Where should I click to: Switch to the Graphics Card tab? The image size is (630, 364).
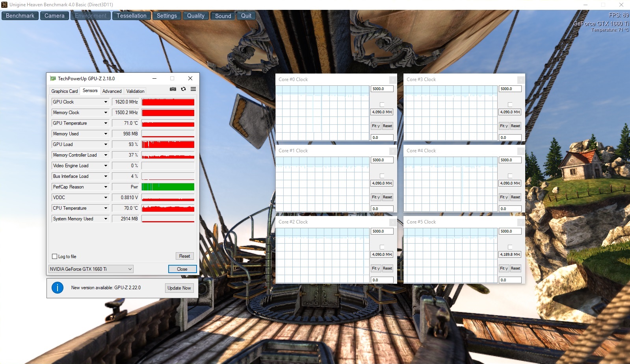pos(65,91)
